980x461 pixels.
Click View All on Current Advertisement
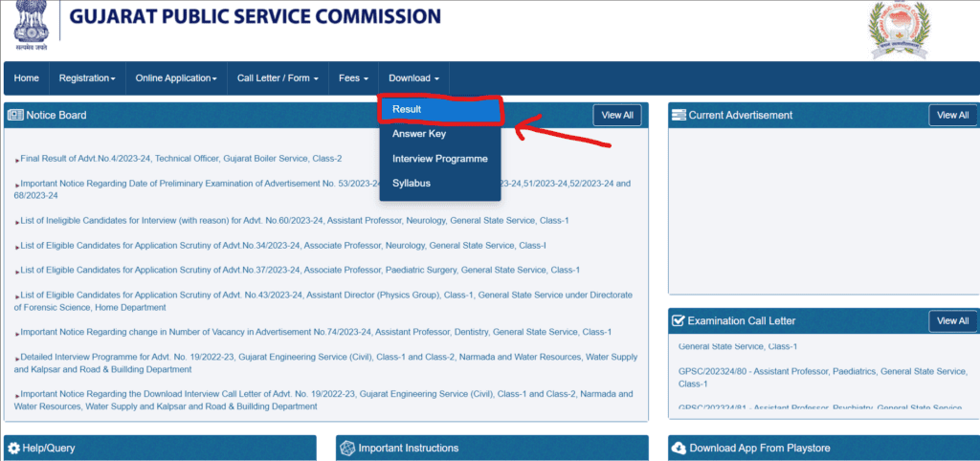[952, 115]
